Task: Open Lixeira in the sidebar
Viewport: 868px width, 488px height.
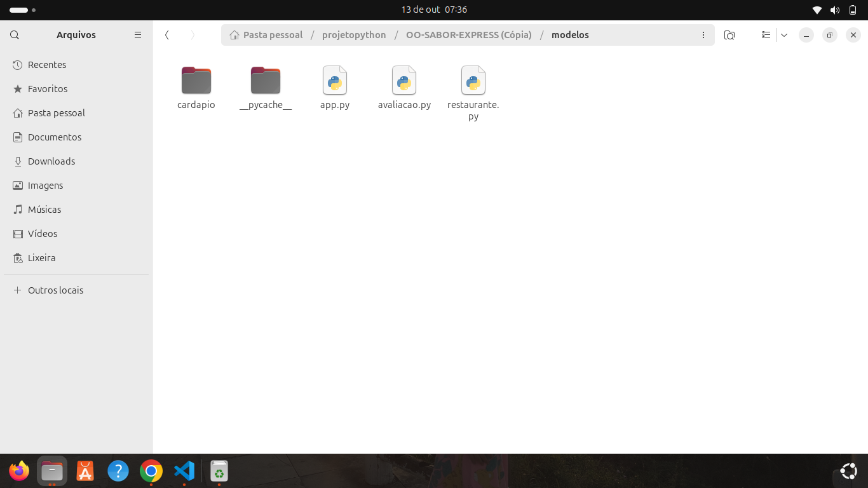Action: (x=76, y=258)
